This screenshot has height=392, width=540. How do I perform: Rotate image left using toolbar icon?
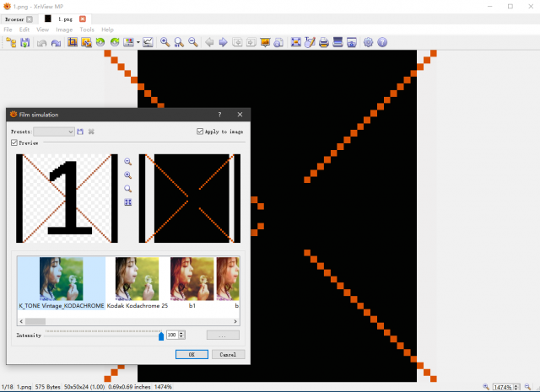pos(100,42)
